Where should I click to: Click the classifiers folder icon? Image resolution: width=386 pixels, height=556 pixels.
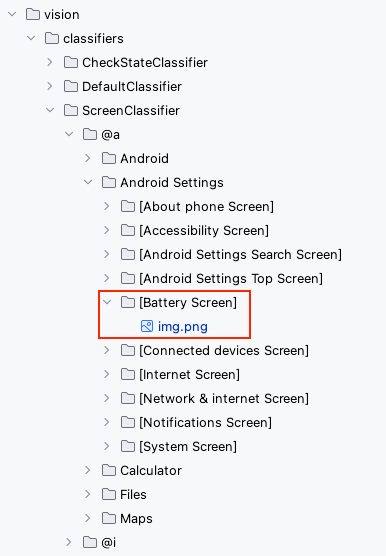coord(52,38)
